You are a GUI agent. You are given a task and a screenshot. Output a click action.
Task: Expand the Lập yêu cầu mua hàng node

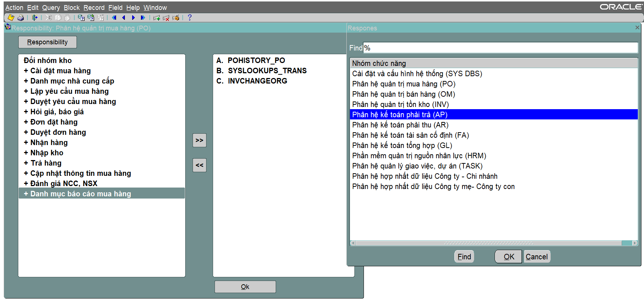[26, 91]
